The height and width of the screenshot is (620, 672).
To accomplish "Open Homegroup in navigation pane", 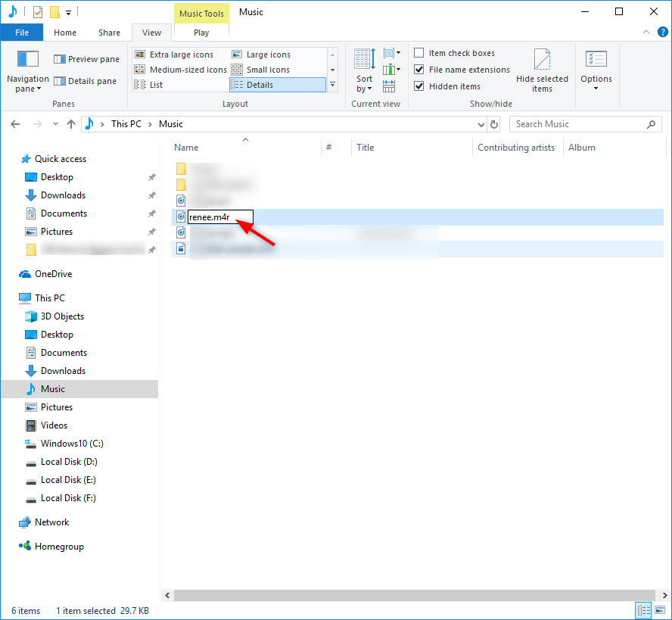I will click(59, 547).
